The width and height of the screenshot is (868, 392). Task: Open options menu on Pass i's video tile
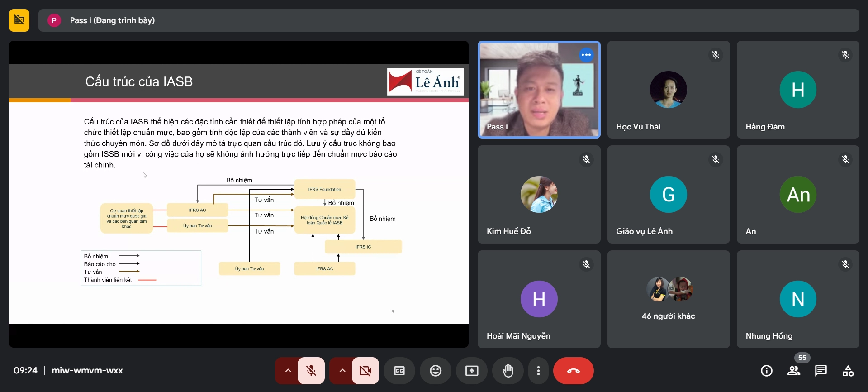586,55
